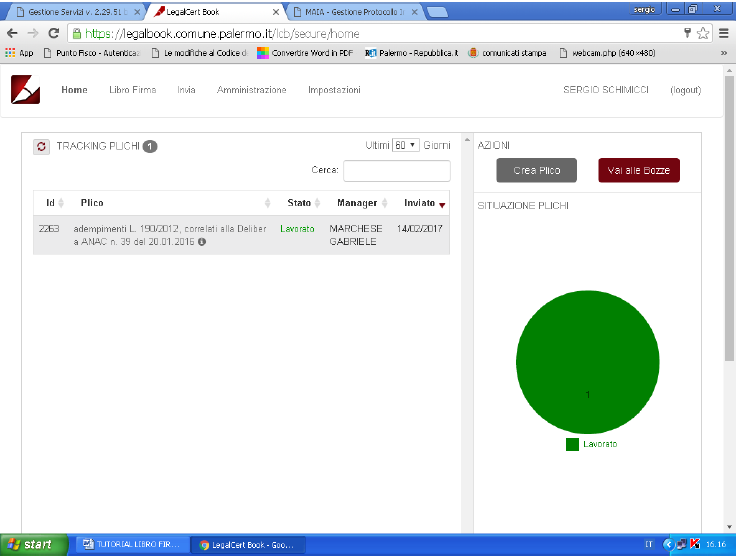Viewport: 736px width, 556px height.
Task: Click the page vertical scrollbar
Action: (x=729, y=218)
